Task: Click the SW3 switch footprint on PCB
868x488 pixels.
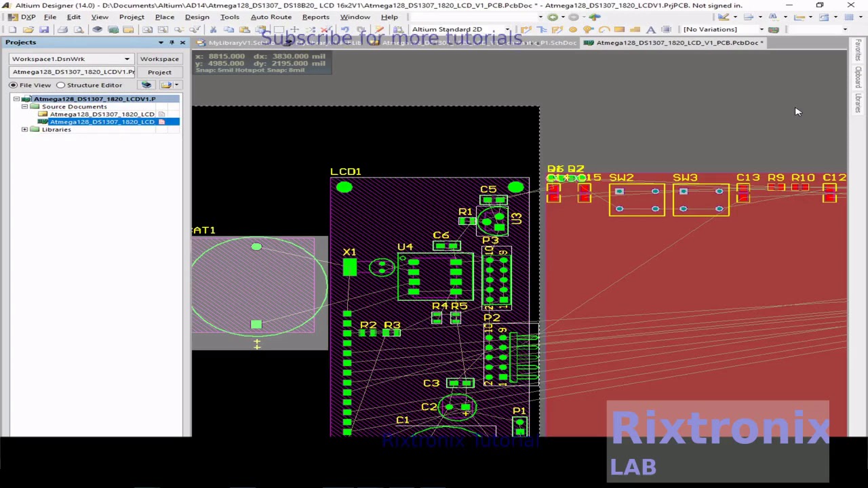Action: 701,200
